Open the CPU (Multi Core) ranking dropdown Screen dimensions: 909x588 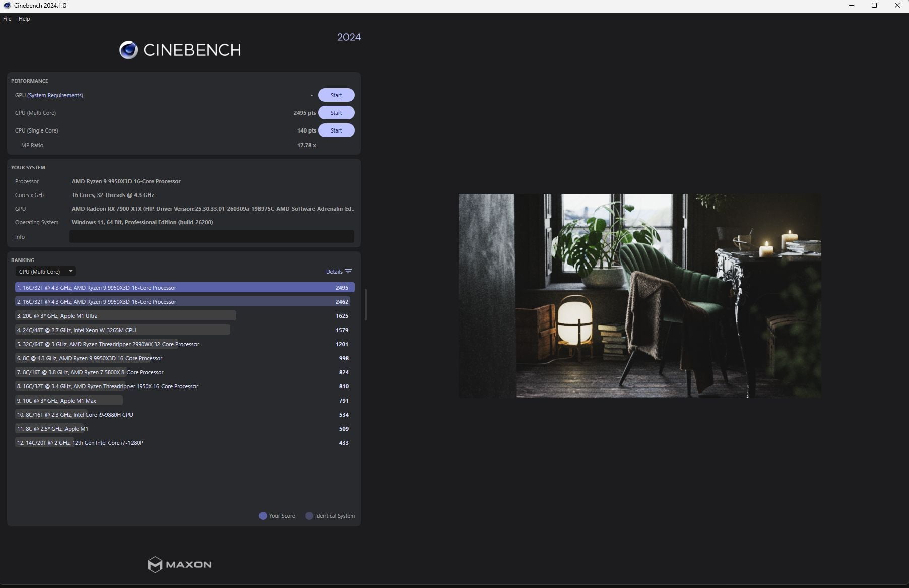point(45,272)
